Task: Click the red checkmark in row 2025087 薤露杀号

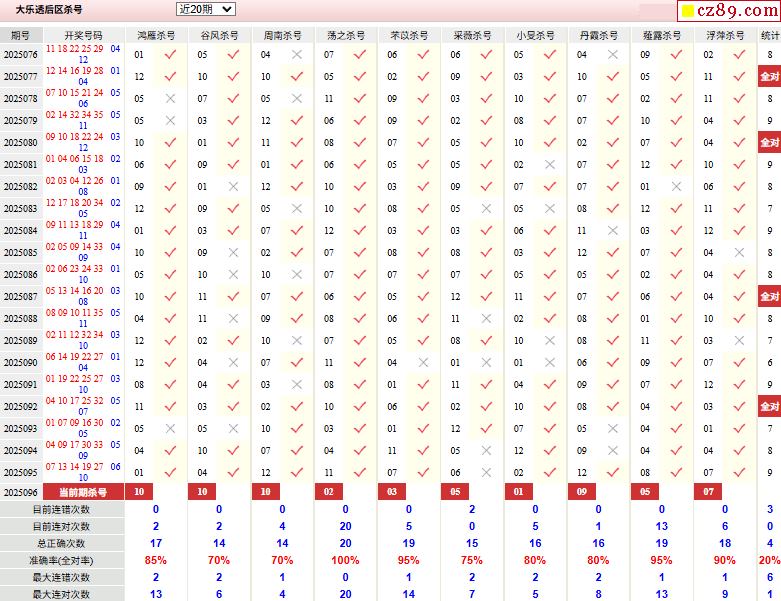Action: coord(676,296)
